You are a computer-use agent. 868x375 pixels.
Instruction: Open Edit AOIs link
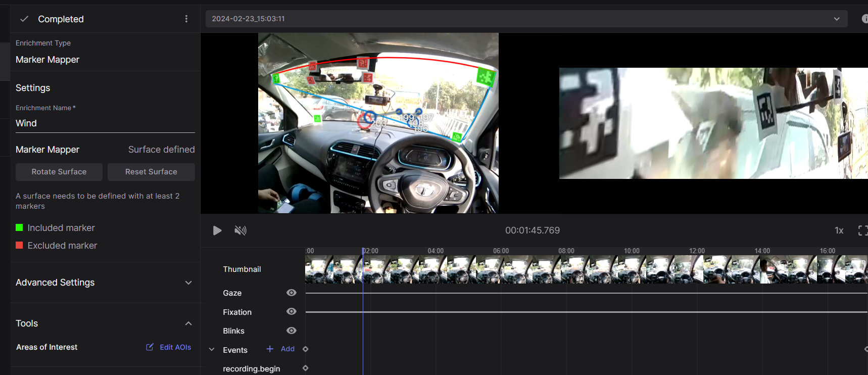point(175,347)
